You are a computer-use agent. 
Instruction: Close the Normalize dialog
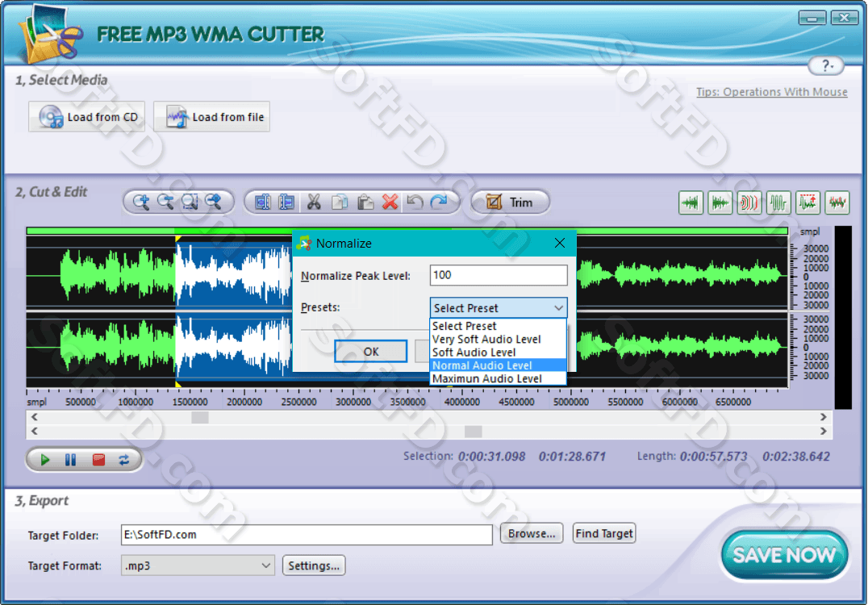click(560, 243)
